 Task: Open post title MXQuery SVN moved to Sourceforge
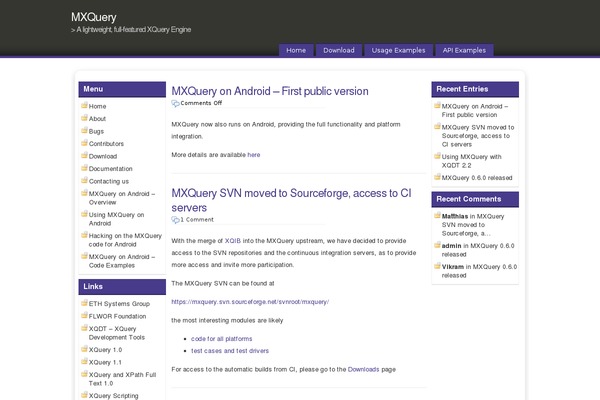click(x=291, y=200)
